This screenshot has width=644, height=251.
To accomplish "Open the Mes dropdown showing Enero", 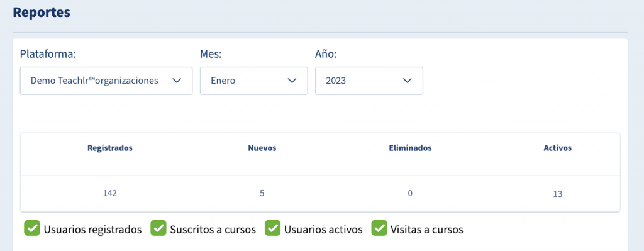I will pos(254,81).
